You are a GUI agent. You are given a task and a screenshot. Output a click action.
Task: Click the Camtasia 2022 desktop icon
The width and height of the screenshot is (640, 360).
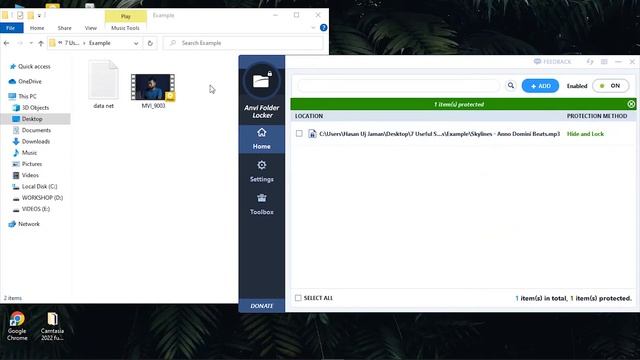[52, 326]
